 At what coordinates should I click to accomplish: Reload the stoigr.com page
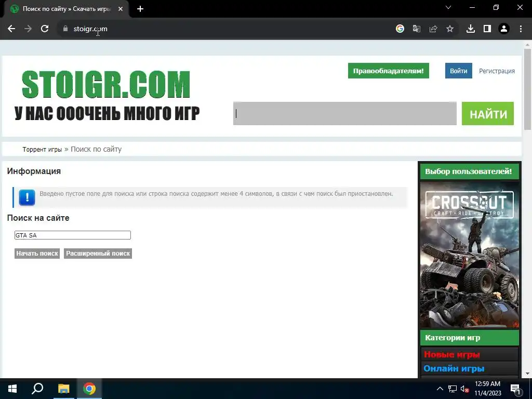point(45,29)
